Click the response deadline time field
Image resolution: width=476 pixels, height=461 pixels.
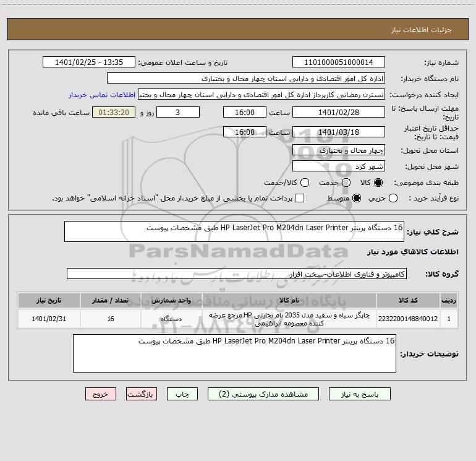245,112
